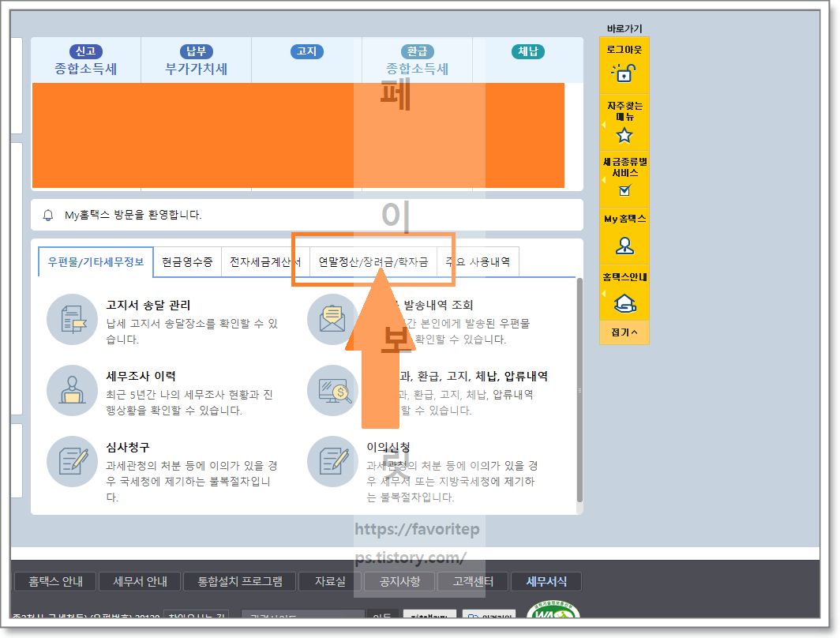Screen dimensions: 840x638
Task: Click '납세 고지서 송달장소를 확인할 수 있습니다.' description
Action: point(193,332)
